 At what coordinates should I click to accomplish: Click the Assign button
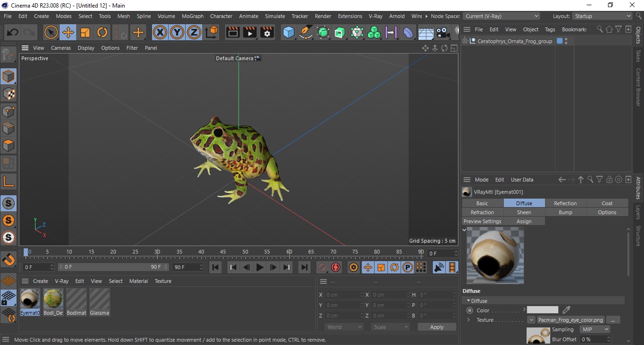pyautogui.click(x=524, y=221)
